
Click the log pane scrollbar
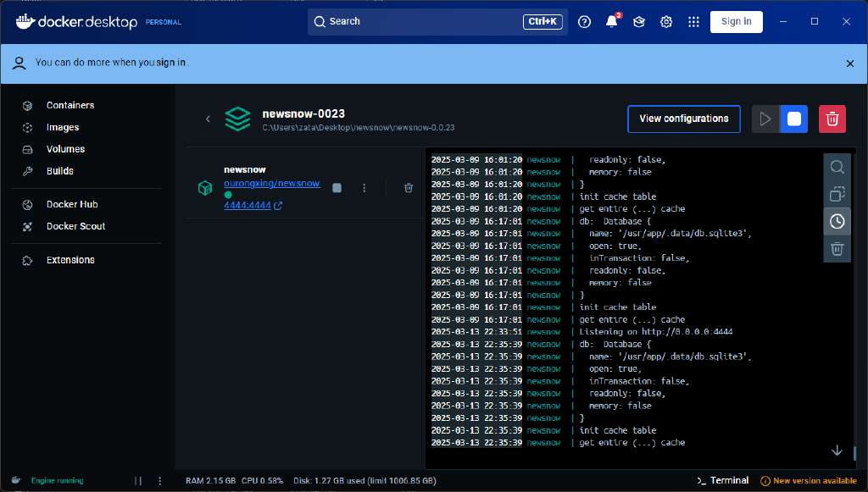pyautogui.click(x=854, y=453)
